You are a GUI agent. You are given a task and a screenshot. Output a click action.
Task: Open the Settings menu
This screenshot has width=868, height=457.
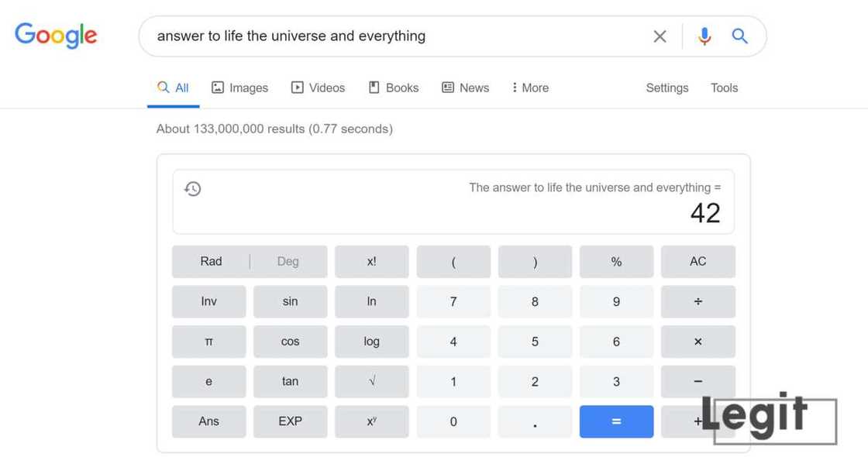coord(666,88)
